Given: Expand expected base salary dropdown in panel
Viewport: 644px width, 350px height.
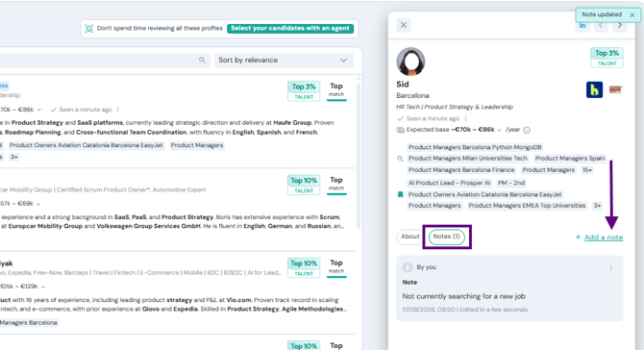Looking at the screenshot, I should pyautogui.click(x=500, y=130).
